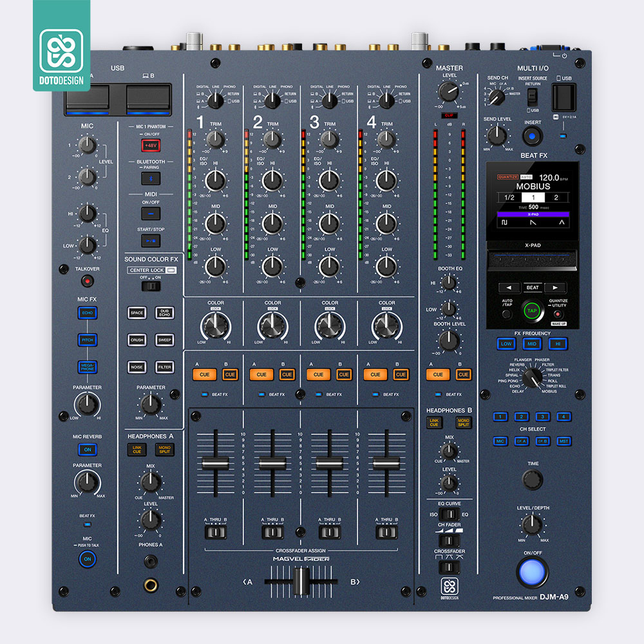Hit the MIDI START/STOP button
This screenshot has width=644, height=644.
[151, 241]
